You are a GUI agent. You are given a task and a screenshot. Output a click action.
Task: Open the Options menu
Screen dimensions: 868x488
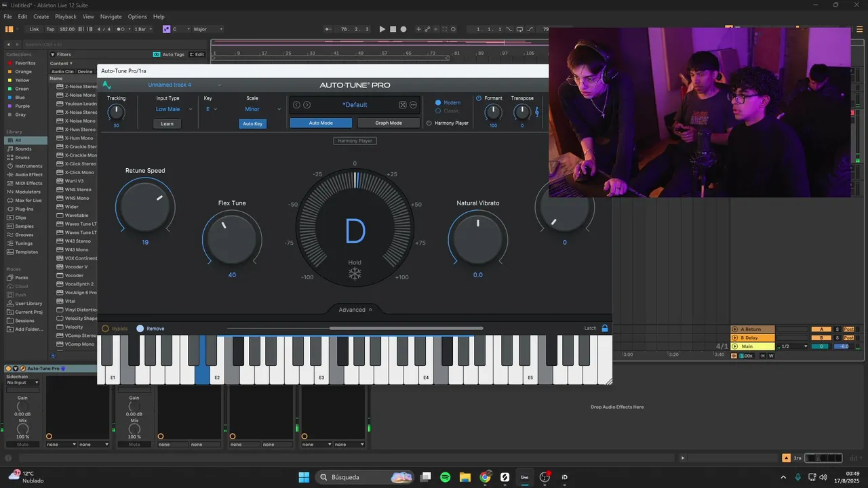[x=137, y=16]
